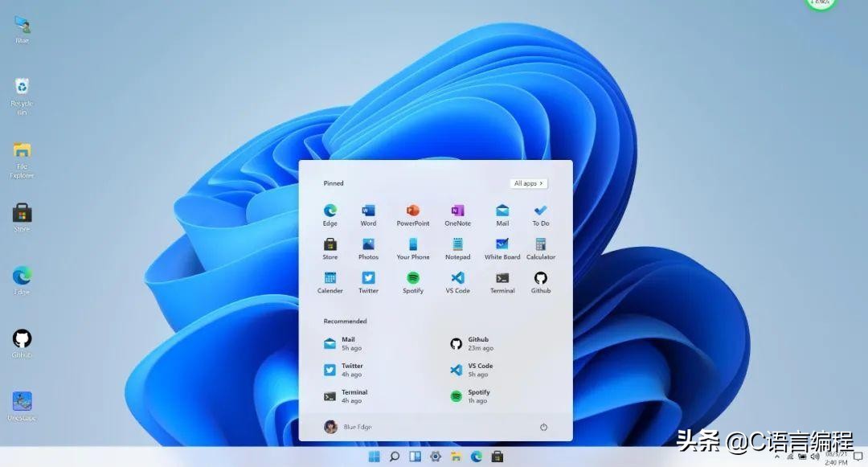Show hidden icons in the system tray
Image resolution: width=868 pixels, height=467 pixels.
(x=776, y=456)
